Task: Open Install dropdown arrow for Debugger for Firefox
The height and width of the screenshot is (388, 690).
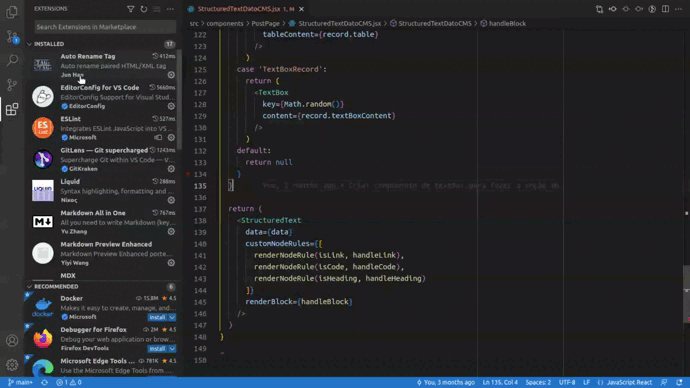Action: (172, 348)
